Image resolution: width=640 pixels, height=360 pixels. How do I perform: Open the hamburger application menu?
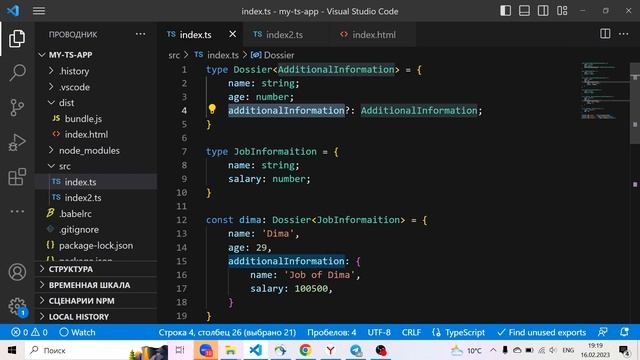click(39, 11)
